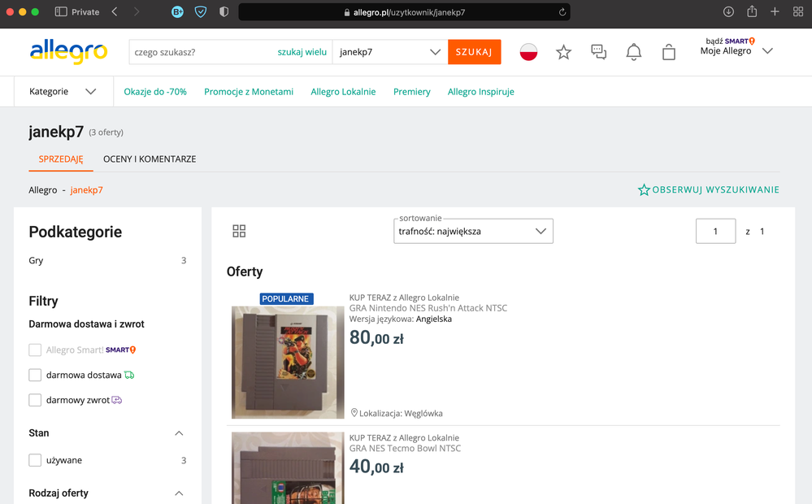Open Promocje z Monetami menu link

tap(249, 92)
